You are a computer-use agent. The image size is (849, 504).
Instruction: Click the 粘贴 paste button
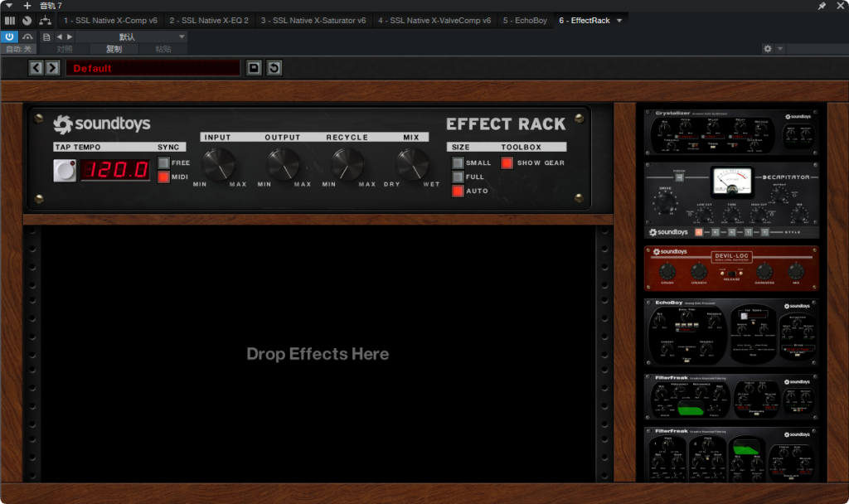[x=163, y=49]
